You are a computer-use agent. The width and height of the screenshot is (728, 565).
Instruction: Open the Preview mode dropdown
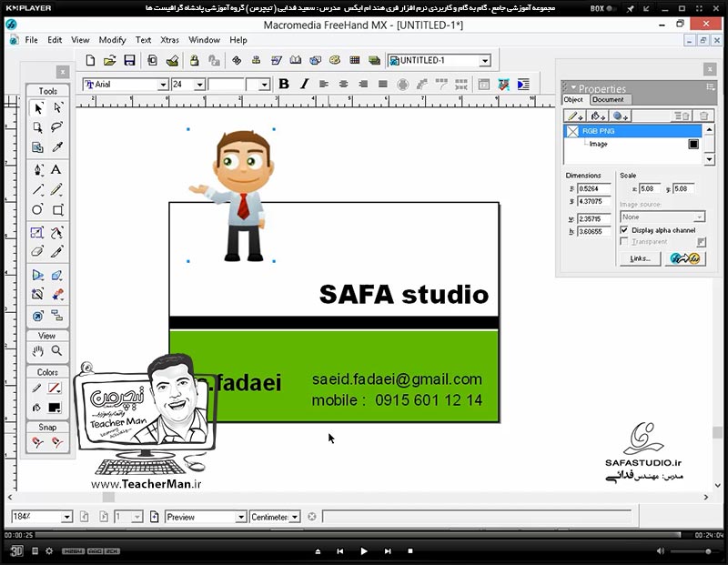click(240, 517)
